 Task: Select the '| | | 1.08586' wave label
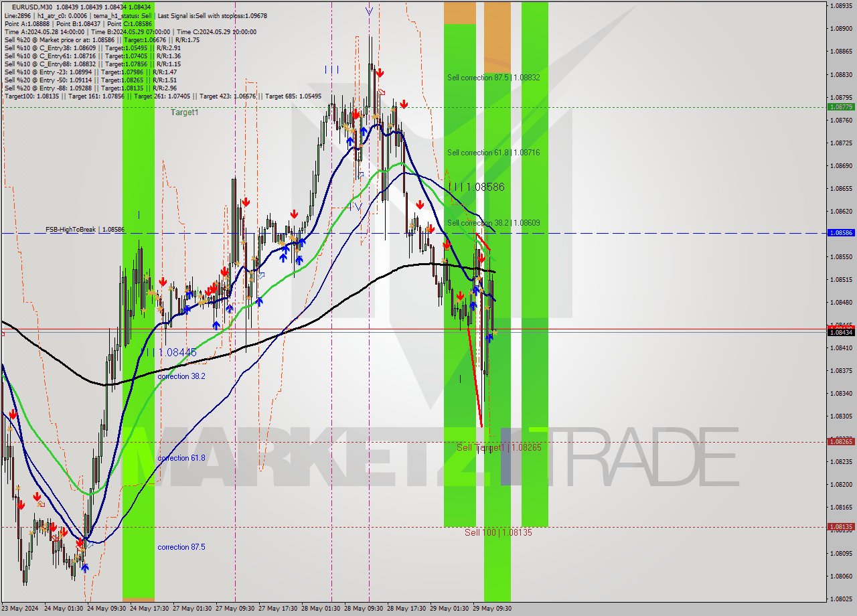tap(477, 187)
